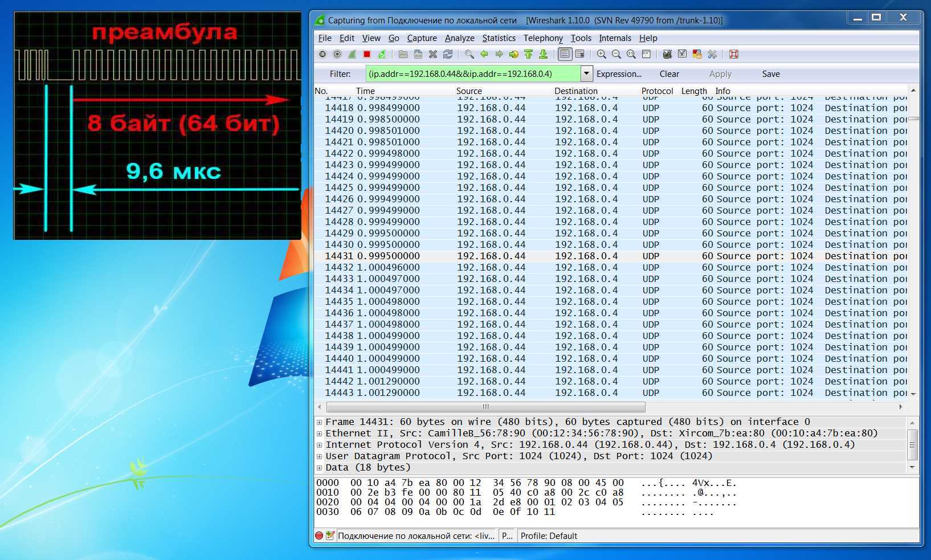Expand Internet Protocol Version 4 node
Image resolution: width=931 pixels, height=560 pixels.
320,445
